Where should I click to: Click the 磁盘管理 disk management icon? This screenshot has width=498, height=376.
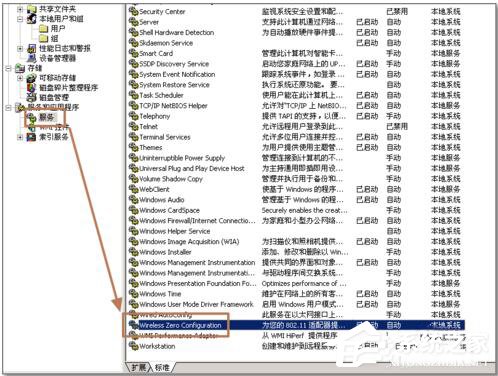(x=32, y=97)
